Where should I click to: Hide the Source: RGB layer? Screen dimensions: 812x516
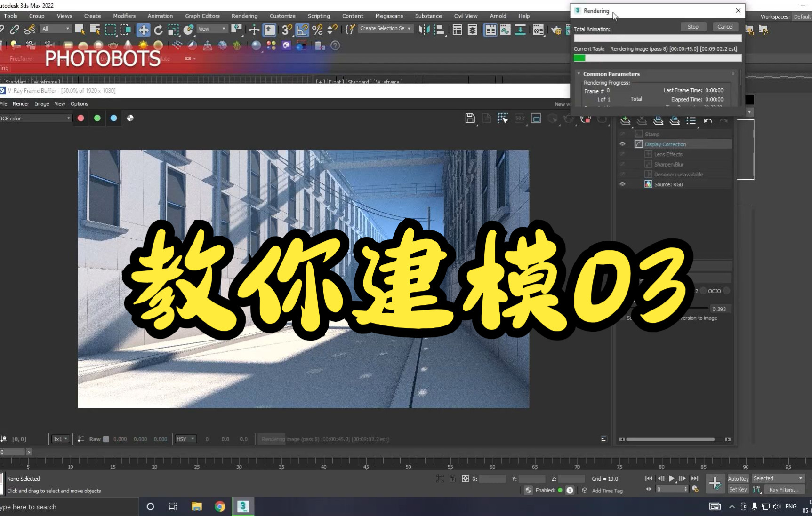[622, 184]
